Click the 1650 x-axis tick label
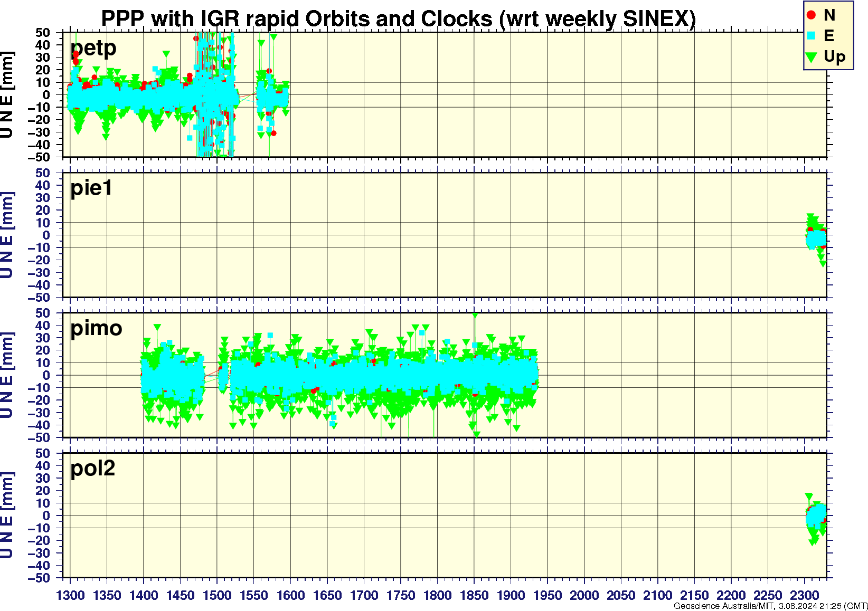The image size is (868, 611). point(327,595)
